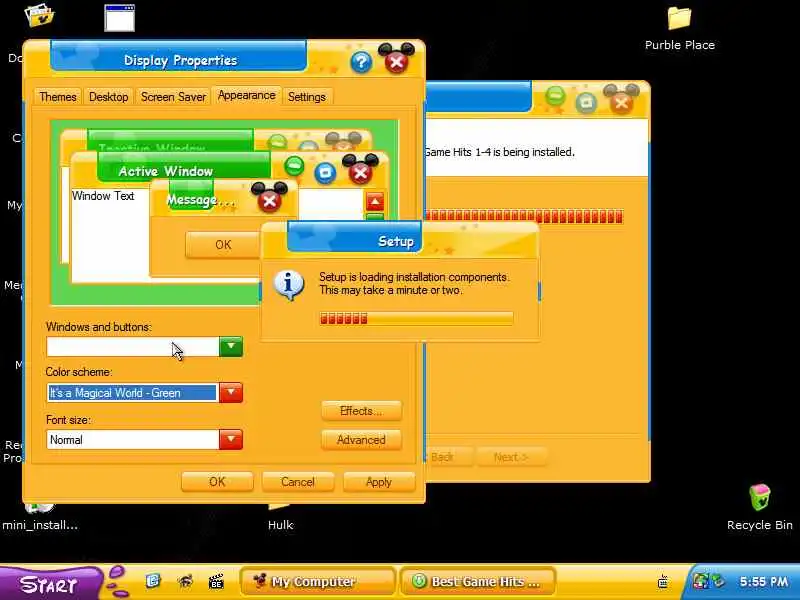This screenshot has width=800, height=600.
Task: Launch the first quick launch icon beside Start
Action: coord(153,581)
